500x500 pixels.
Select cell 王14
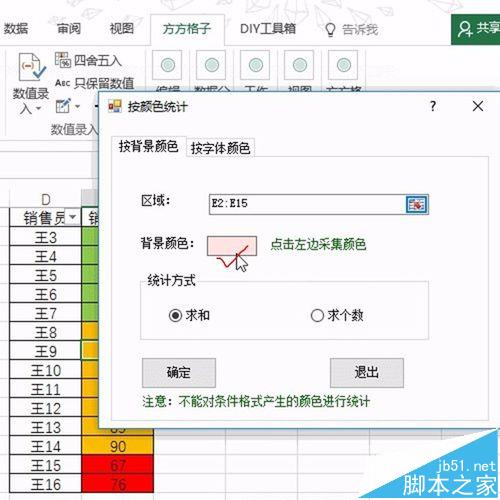coord(46,446)
